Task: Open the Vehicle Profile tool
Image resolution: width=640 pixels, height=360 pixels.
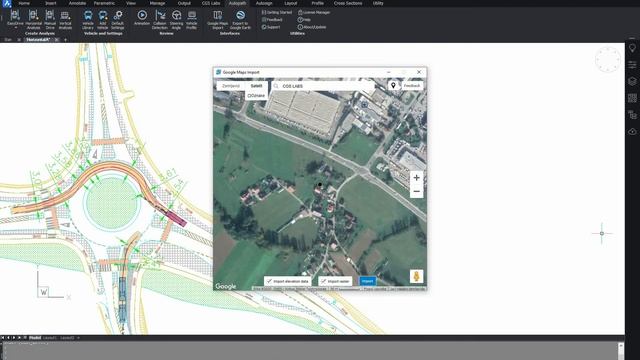Action: pos(192,19)
